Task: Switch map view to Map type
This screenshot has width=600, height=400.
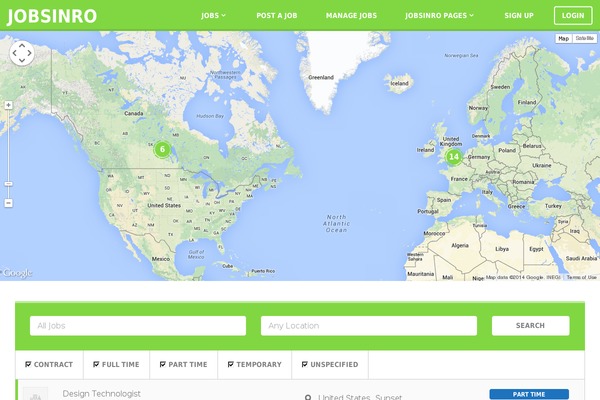Action: (564, 38)
